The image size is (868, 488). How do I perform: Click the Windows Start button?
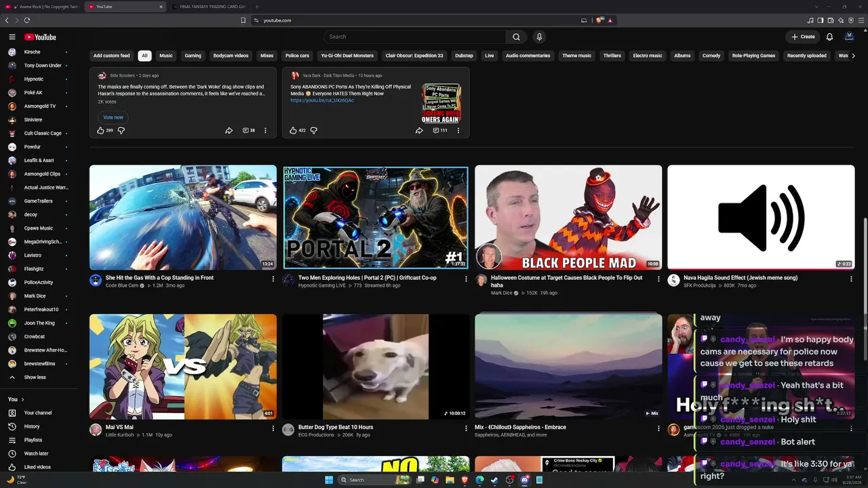click(x=329, y=480)
